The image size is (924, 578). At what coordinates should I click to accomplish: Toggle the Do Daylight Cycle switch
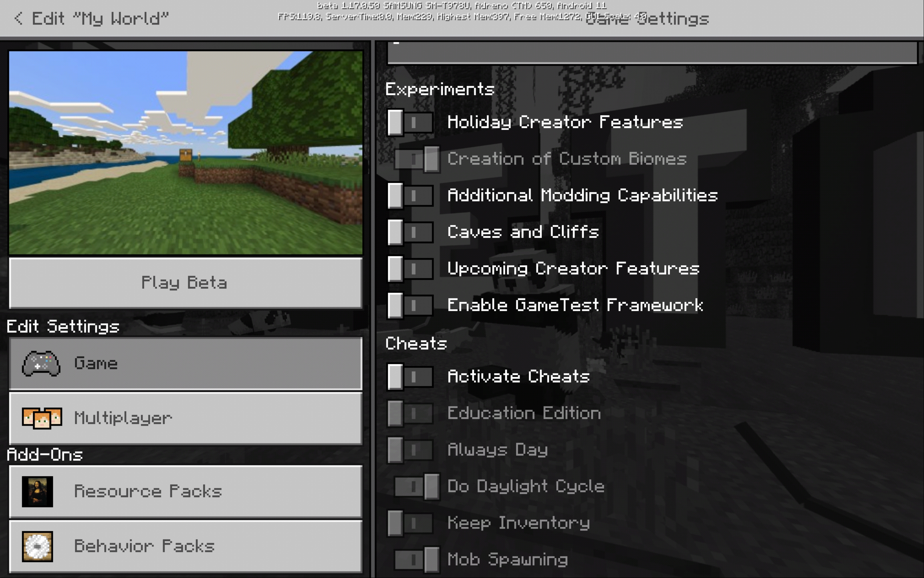pyautogui.click(x=417, y=487)
